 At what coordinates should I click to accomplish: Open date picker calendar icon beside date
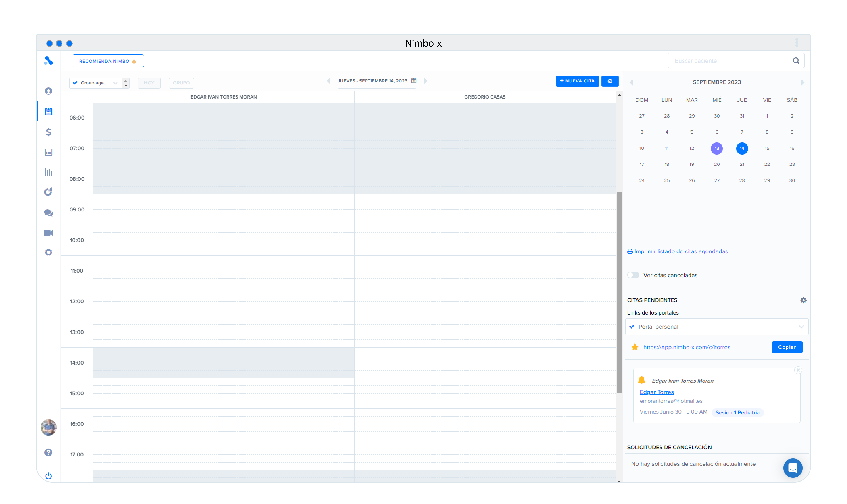click(414, 81)
